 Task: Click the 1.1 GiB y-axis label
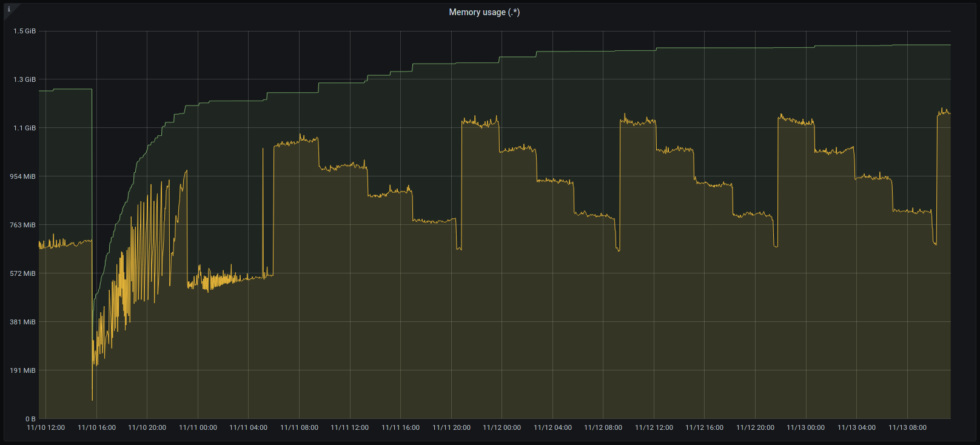tap(25, 128)
